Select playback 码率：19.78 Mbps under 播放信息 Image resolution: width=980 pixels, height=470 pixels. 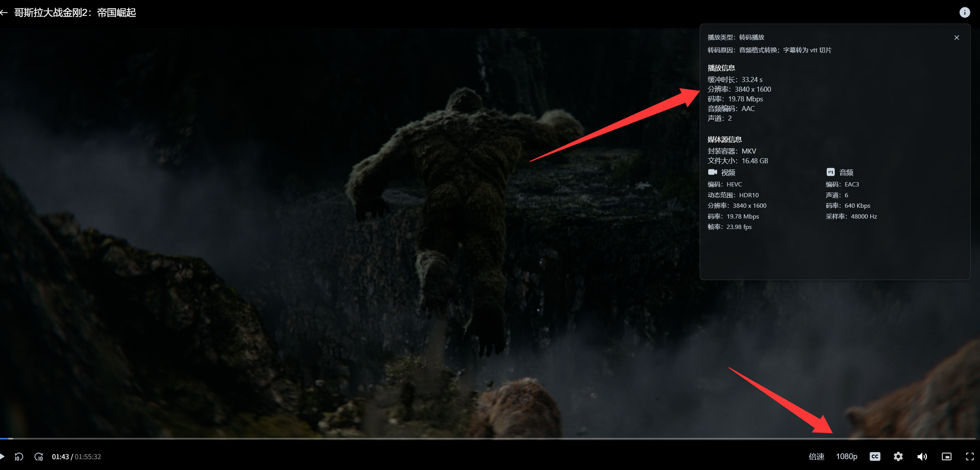(x=735, y=99)
